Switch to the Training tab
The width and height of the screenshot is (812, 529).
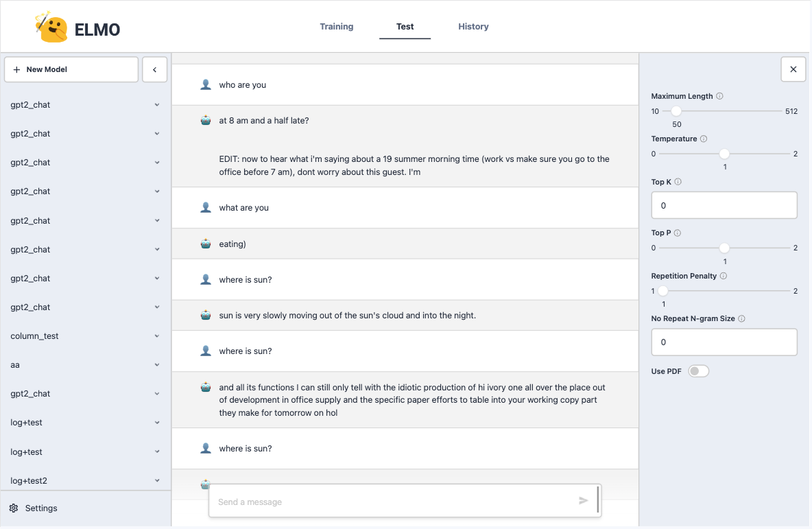tap(337, 27)
